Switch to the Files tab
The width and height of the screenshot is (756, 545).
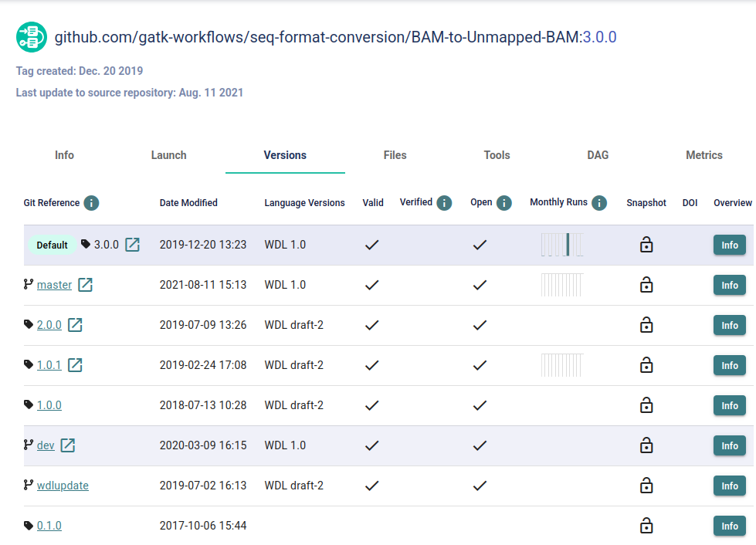[x=395, y=155]
